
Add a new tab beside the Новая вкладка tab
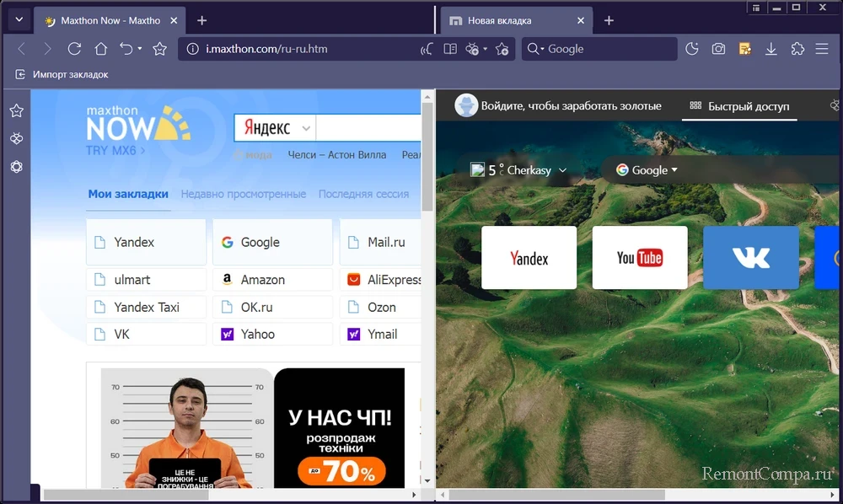coord(609,20)
